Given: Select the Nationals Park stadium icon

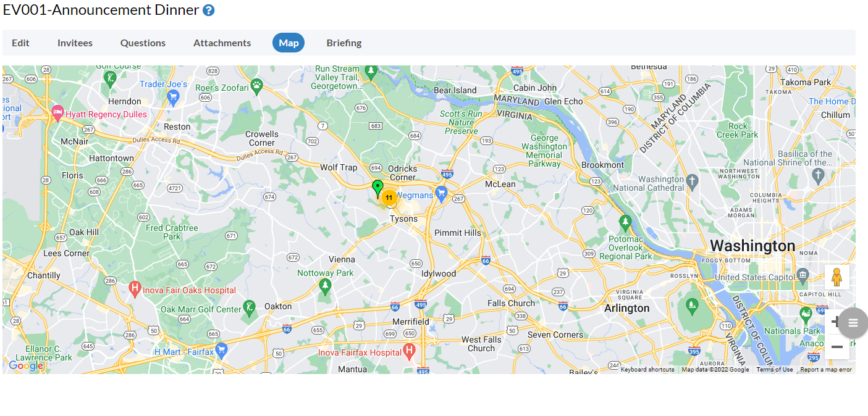Looking at the screenshot, I should pos(806,315).
